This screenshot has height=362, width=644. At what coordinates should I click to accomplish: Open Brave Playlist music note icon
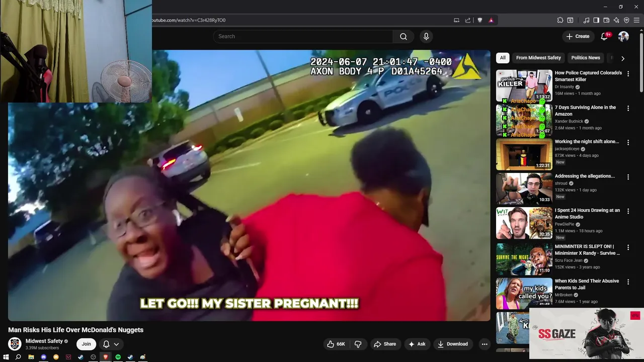[586, 20]
